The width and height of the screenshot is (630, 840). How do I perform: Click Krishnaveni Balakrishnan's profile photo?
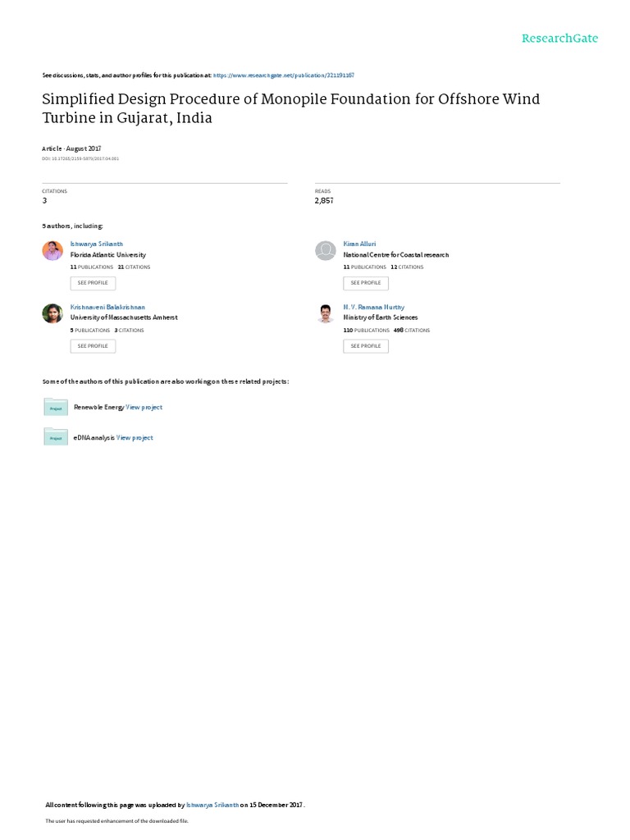52,313
